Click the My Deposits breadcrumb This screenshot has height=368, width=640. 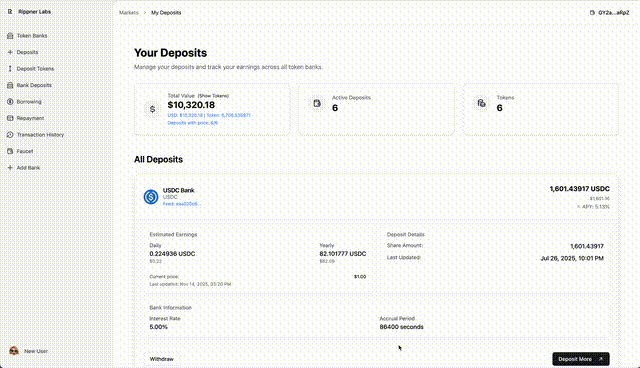[166, 13]
